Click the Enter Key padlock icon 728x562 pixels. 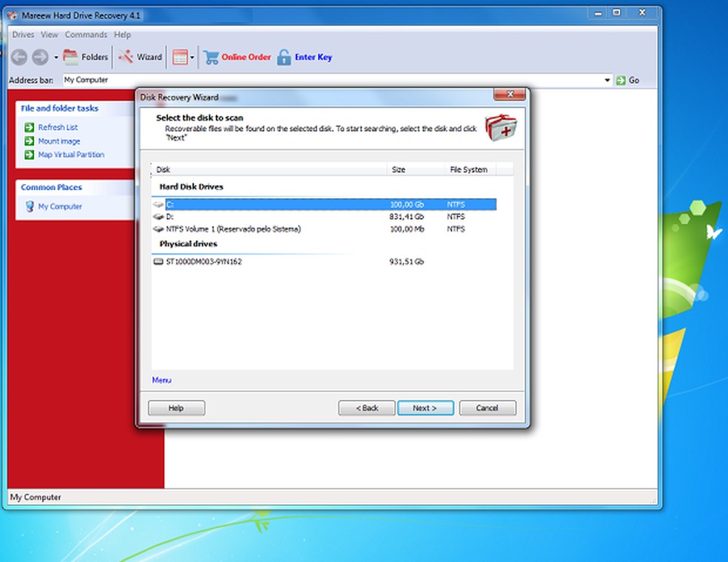(283, 57)
